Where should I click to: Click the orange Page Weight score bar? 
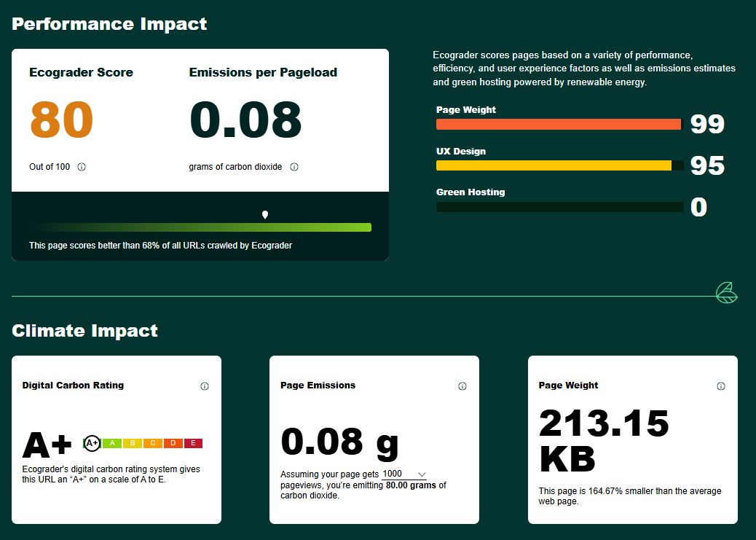pos(558,125)
